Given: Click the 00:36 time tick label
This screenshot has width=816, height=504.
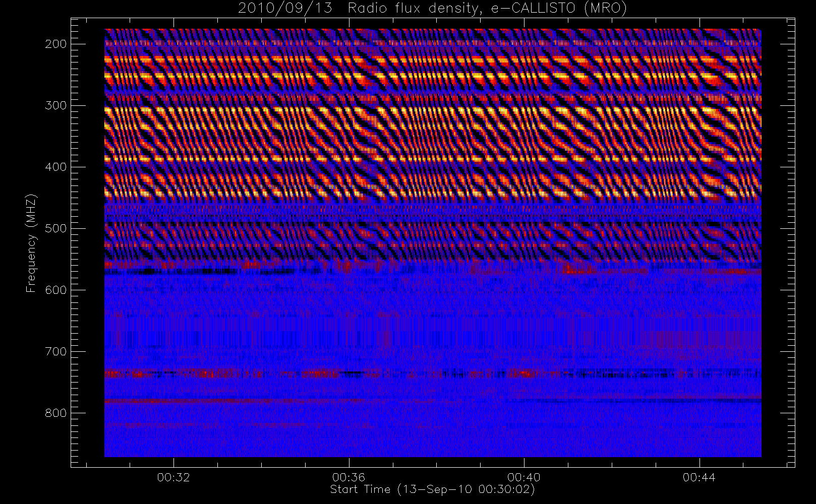Looking at the screenshot, I should click(348, 477).
